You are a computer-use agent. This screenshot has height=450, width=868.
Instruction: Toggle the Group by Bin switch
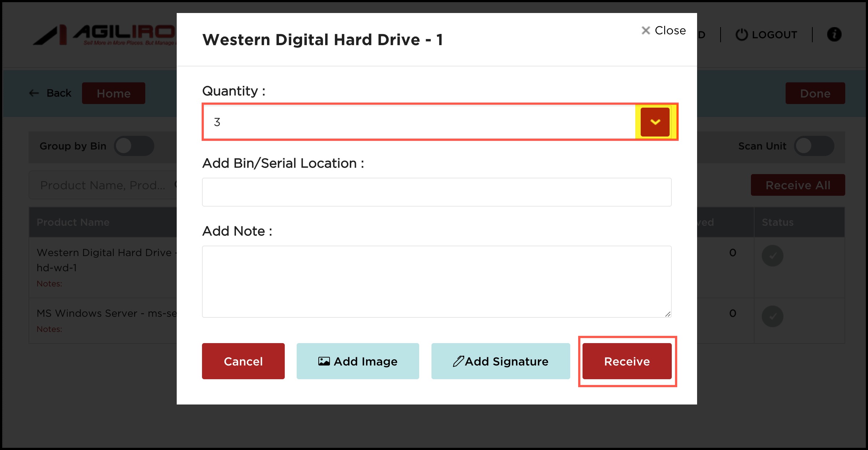coord(134,146)
